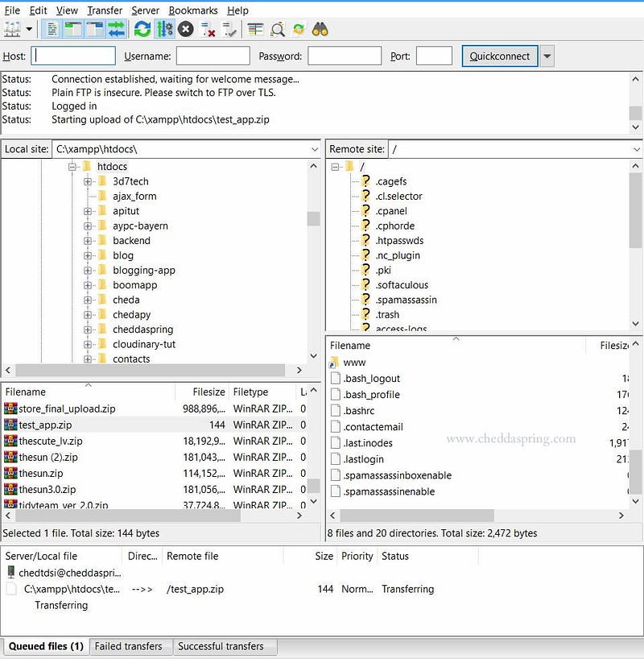Screen dimensions: 644x659
Task: Open the Help menu
Action: click(237, 10)
